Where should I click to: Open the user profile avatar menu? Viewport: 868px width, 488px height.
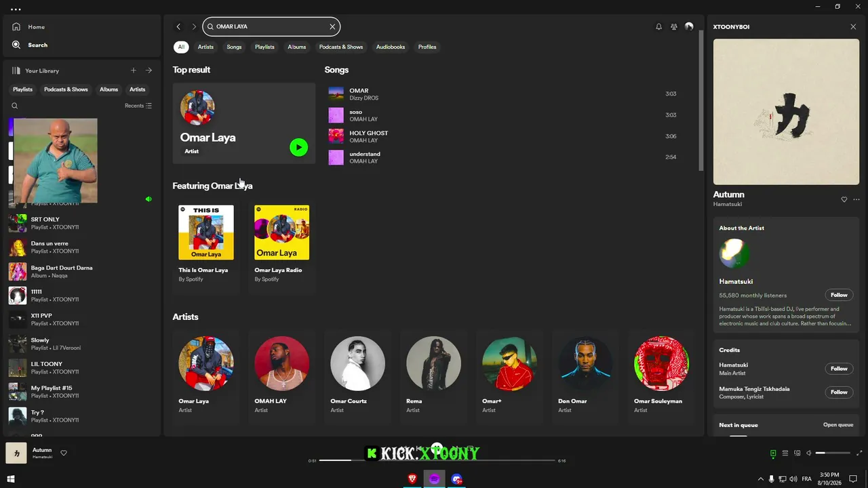[x=689, y=26]
